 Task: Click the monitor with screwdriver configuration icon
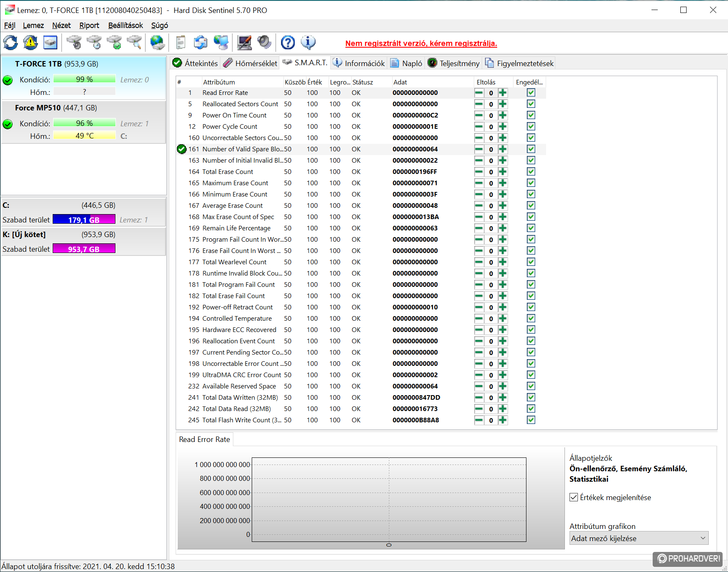pyautogui.click(x=244, y=42)
